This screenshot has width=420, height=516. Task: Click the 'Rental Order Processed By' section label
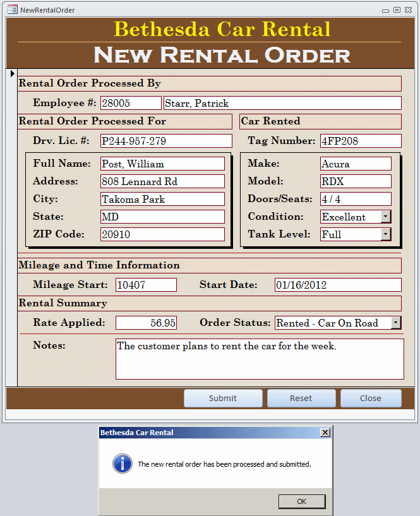pos(90,83)
